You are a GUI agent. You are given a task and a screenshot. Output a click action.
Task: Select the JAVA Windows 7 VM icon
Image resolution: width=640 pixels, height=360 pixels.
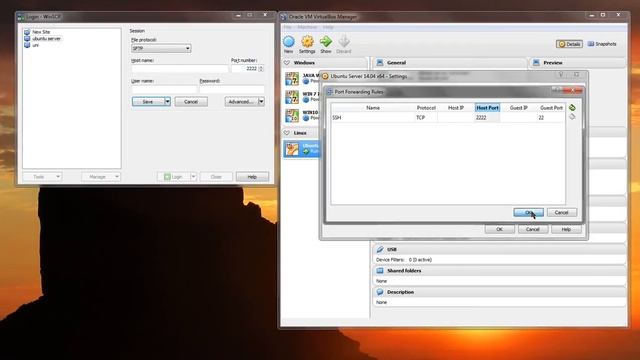click(x=292, y=78)
